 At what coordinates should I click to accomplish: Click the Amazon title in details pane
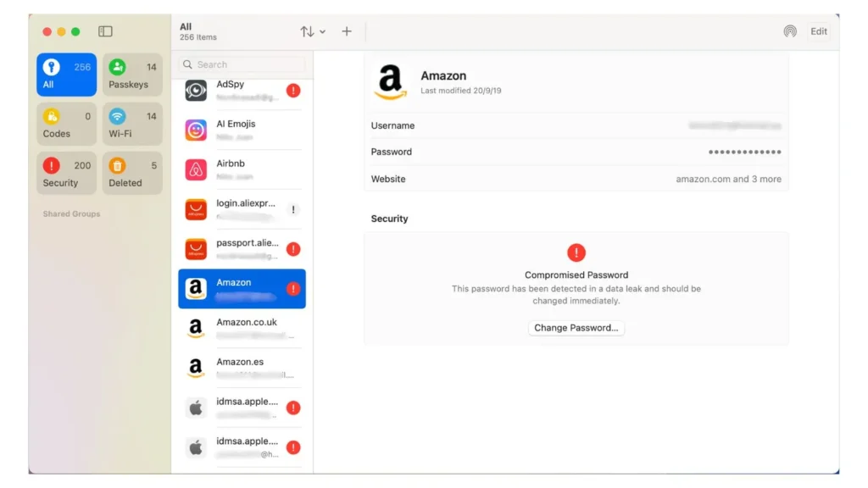(443, 75)
